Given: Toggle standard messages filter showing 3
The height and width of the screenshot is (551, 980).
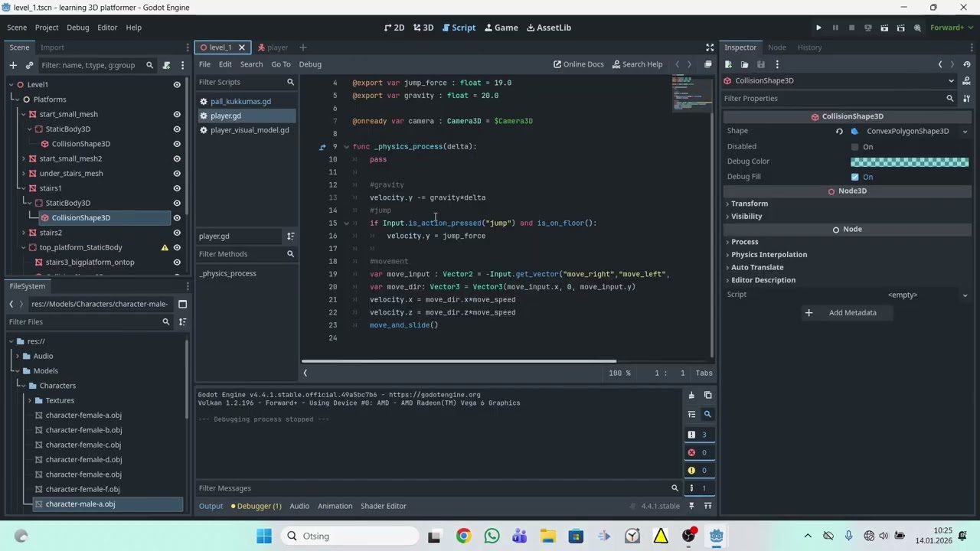Looking at the screenshot, I should coord(698,435).
